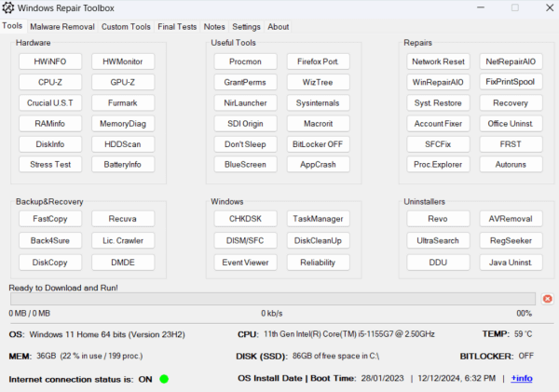Launch DiskInfo
This screenshot has width=559, height=392.
pos(50,144)
